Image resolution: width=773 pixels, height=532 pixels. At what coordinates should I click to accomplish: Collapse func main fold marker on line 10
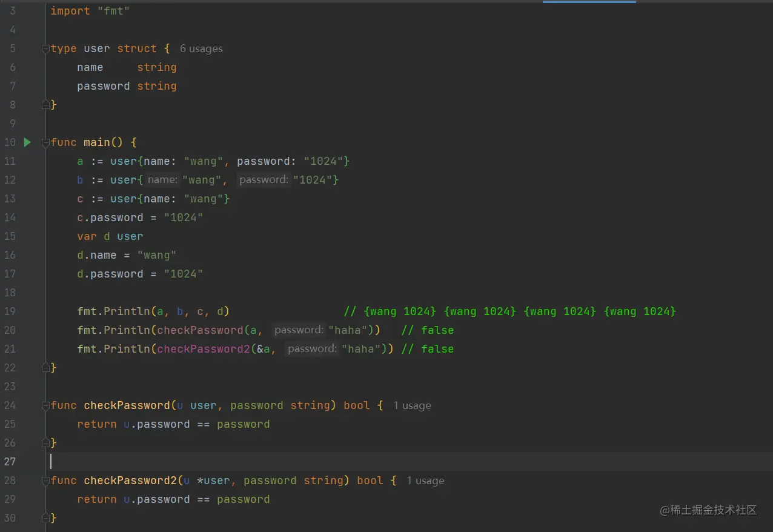pos(45,143)
